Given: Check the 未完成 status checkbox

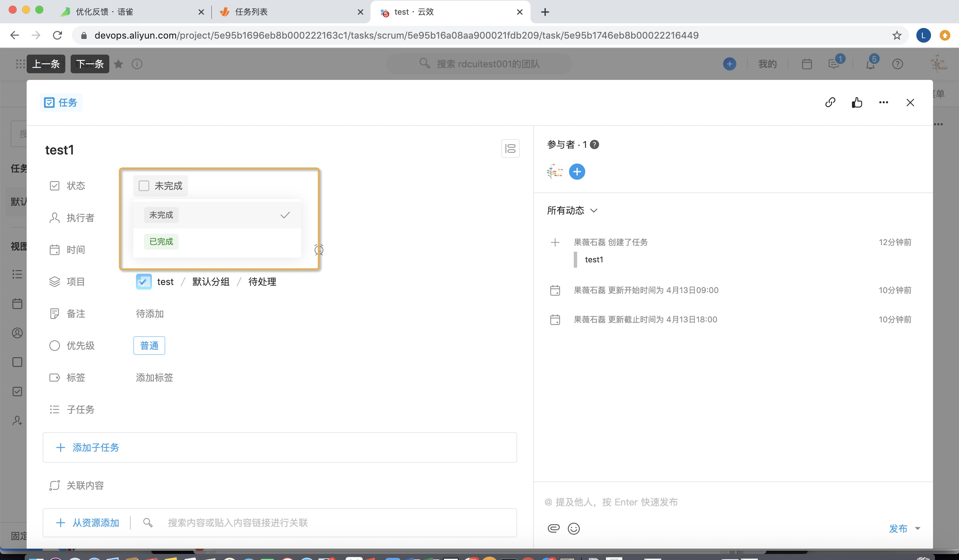Looking at the screenshot, I should tap(144, 186).
